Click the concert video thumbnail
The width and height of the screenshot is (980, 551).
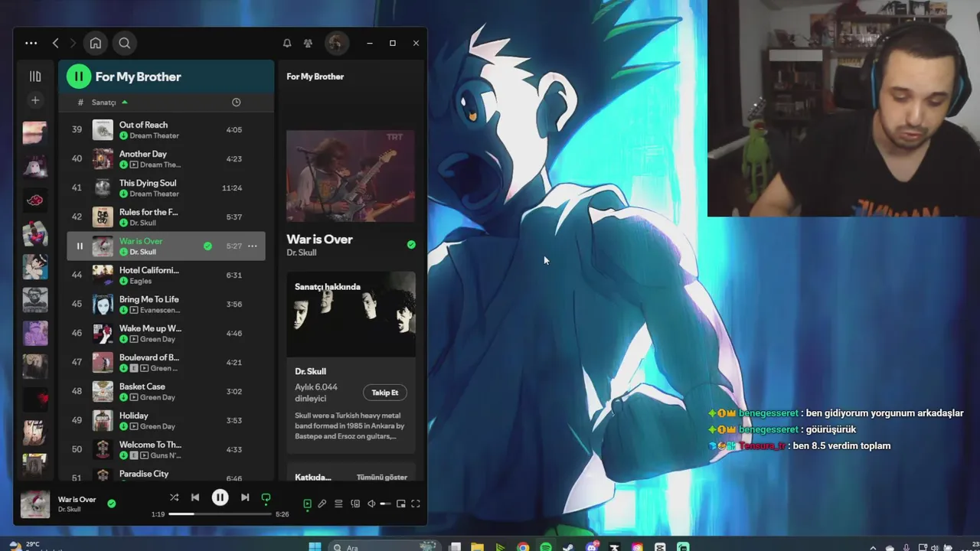click(x=351, y=176)
